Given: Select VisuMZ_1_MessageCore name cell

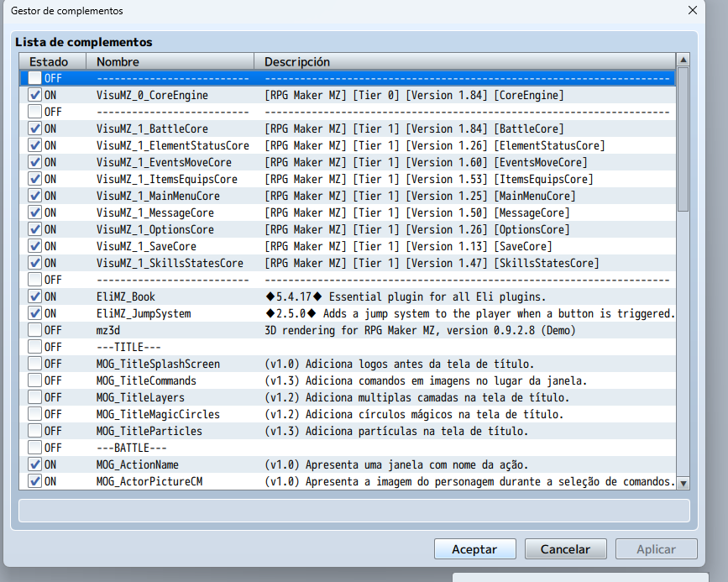Looking at the screenshot, I should click(155, 212).
